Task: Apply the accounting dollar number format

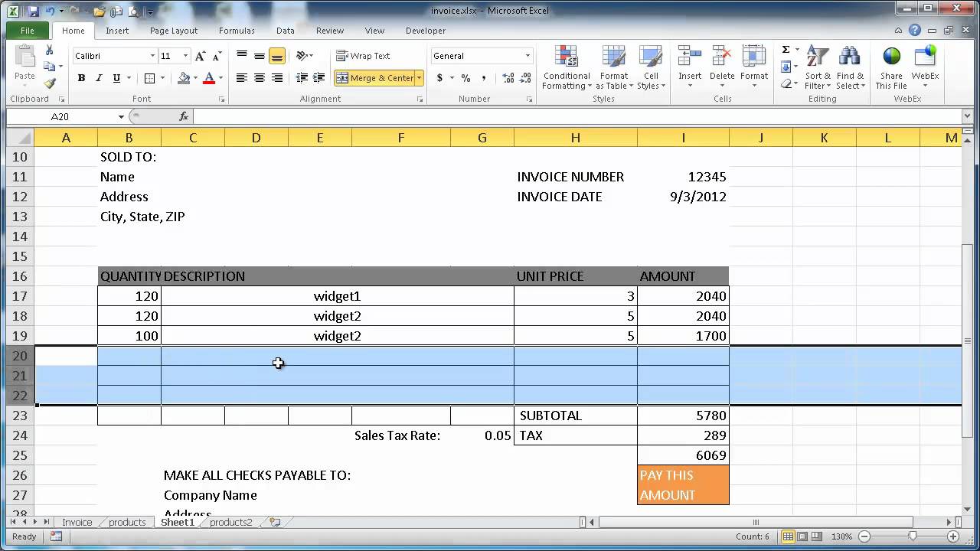Action: coord(439,78)
